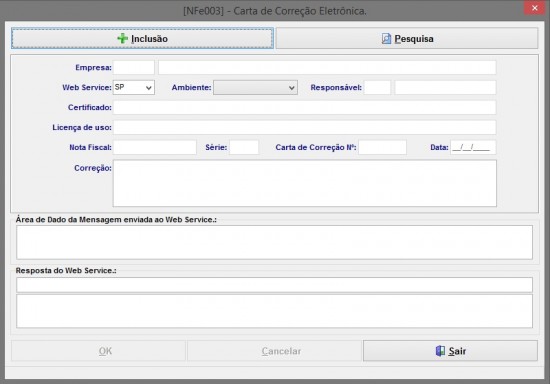Click the Empresa name field
Viewport: 550px width, 384px height.
click(327, 67)
